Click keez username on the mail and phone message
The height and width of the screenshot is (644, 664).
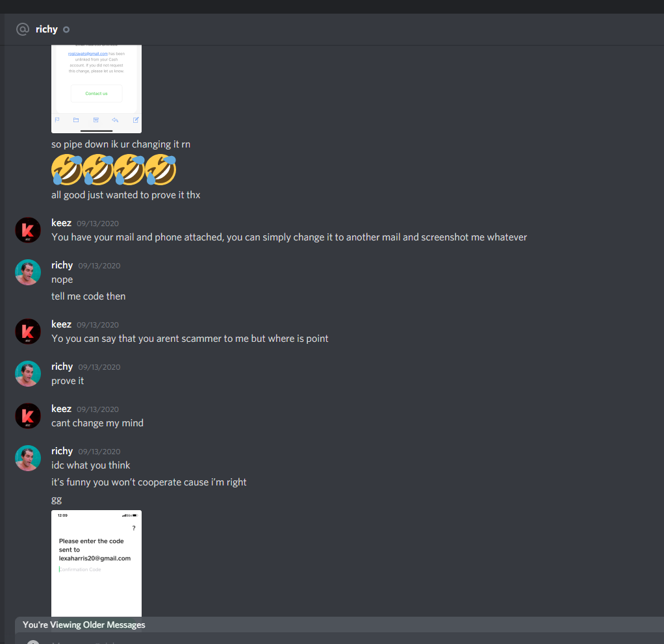tap(62, 223)
